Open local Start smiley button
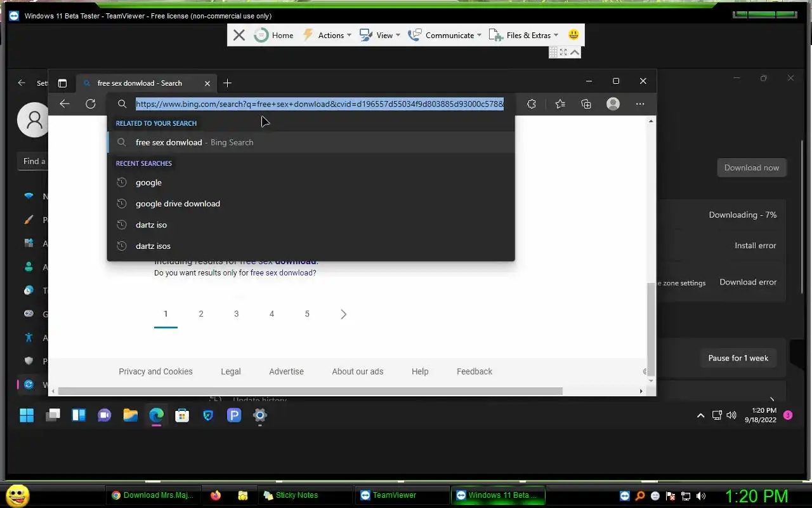Image resolution: width=812 pixels, height=508 pixels. click(x=17, y=495)
